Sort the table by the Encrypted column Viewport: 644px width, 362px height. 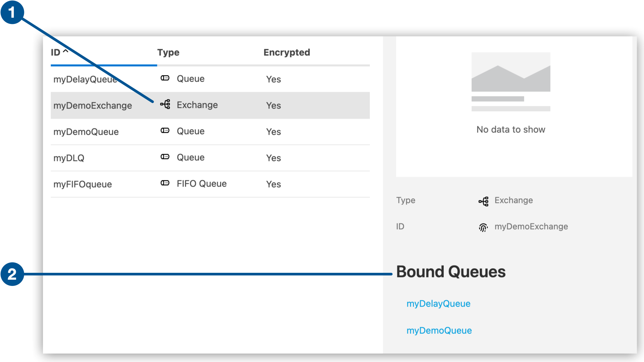click(x=287, y=52)
